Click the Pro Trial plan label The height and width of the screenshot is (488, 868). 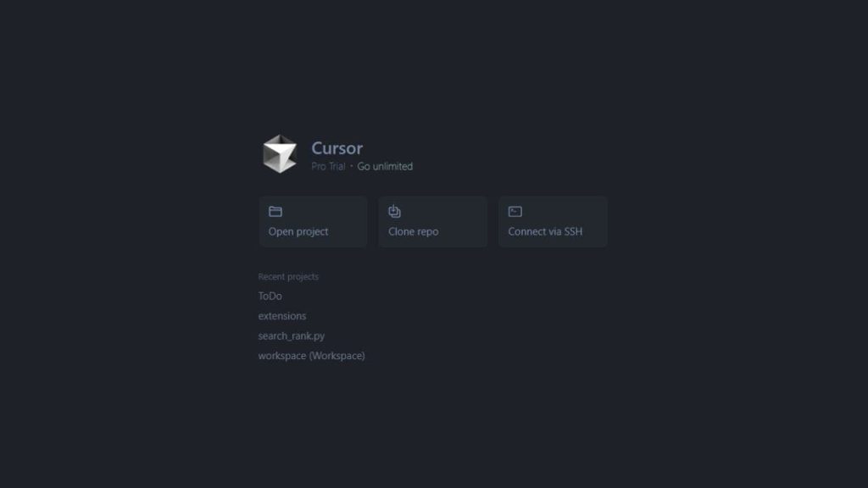pos(328,166)
